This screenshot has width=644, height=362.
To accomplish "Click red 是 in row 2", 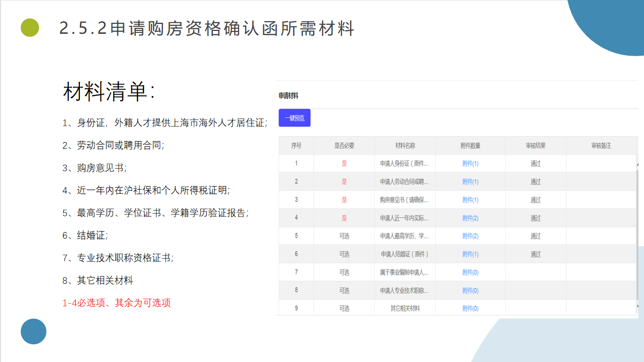I will 344,182.
